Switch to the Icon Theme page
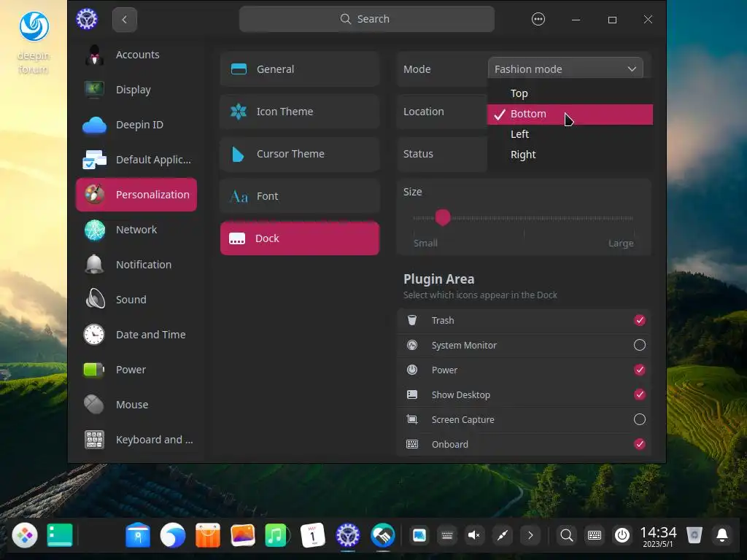 (x=300, y=112)
